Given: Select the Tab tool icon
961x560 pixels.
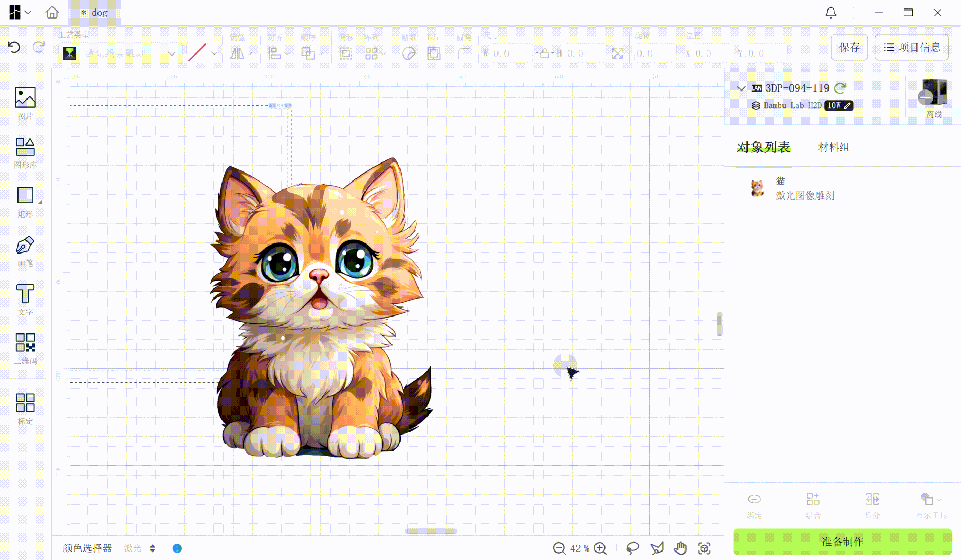Looking at the screenshot, I should 433,53.
